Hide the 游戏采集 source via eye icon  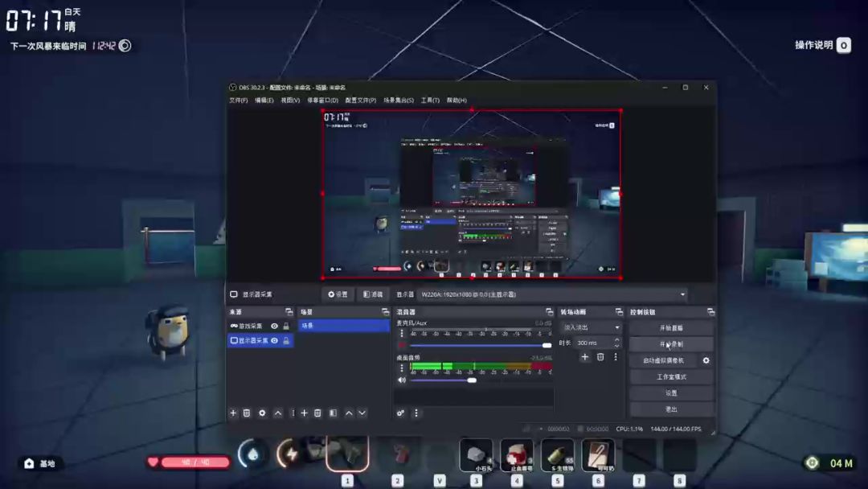click(274, 327)
